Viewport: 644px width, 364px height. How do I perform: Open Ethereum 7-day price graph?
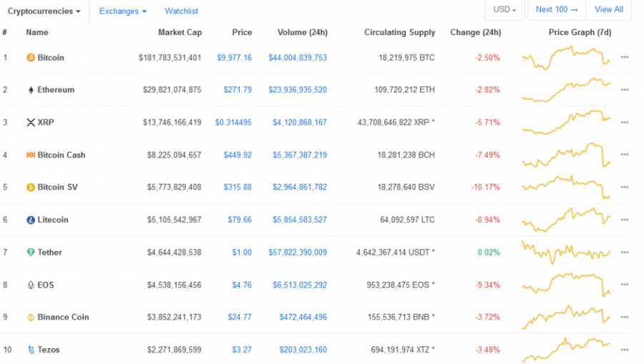[566, 90]
